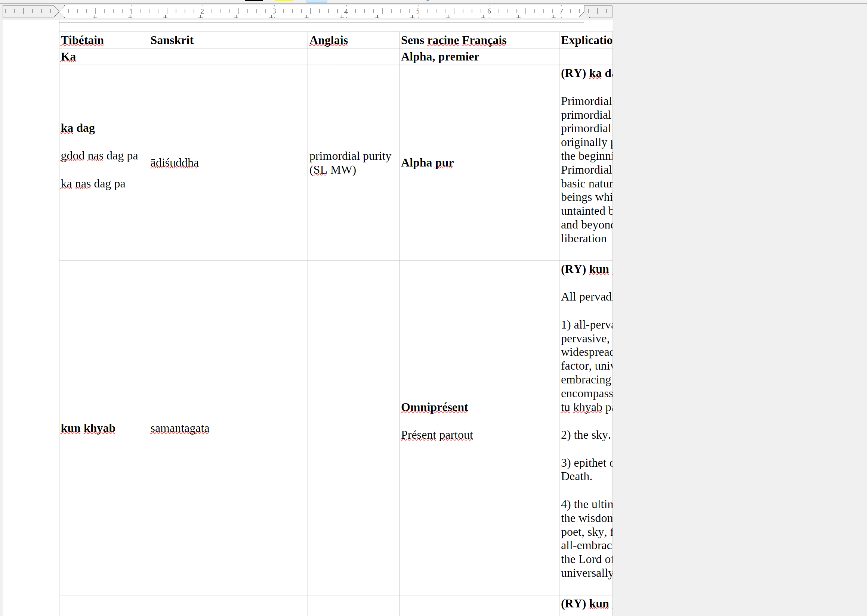
Task: Click the ruler at the 6 inch mark
Action: point(489,11)
